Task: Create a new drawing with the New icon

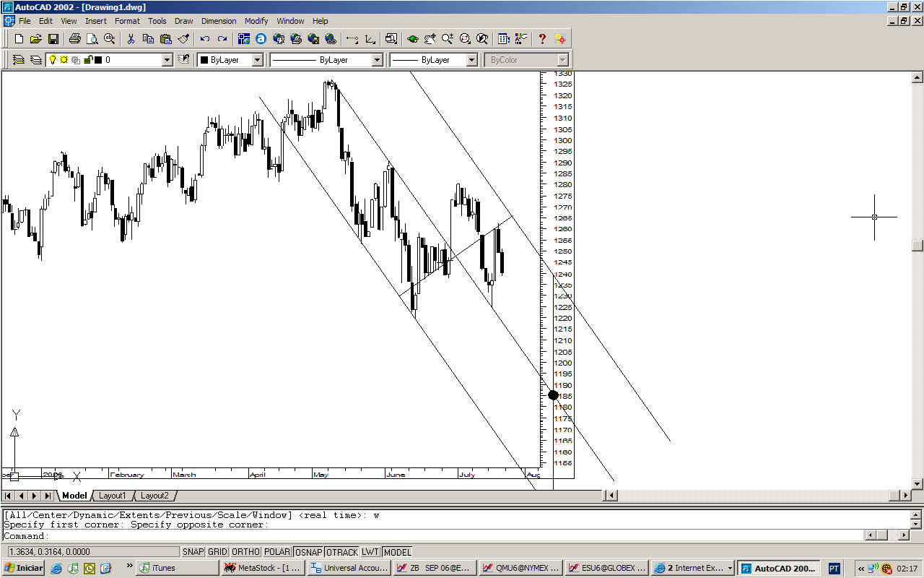Action: [x=19, y=39]
